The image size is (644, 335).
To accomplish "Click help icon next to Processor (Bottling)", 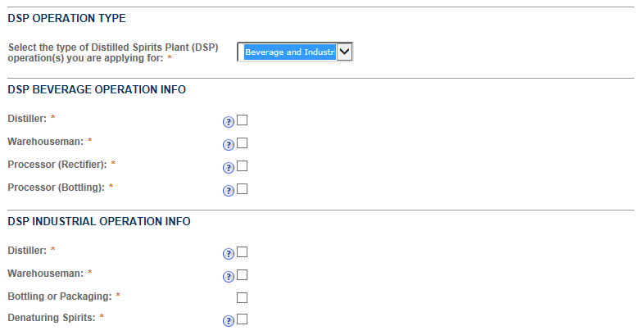I will 229,191.
